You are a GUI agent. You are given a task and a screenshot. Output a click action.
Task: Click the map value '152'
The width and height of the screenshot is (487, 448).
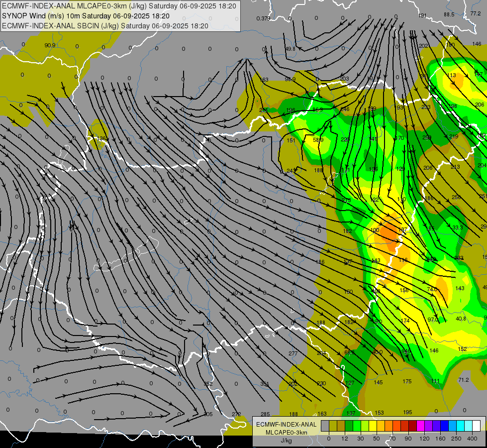pos(463,349)
